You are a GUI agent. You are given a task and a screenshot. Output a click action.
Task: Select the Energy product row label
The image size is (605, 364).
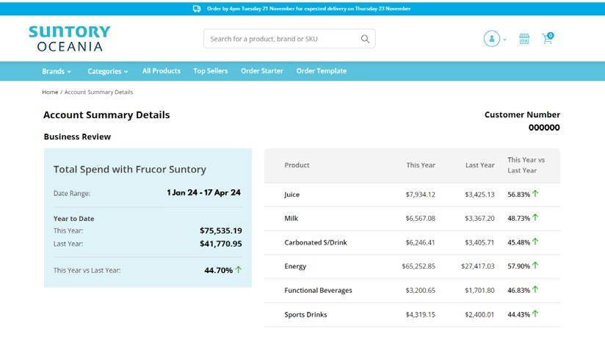(295, 266)
